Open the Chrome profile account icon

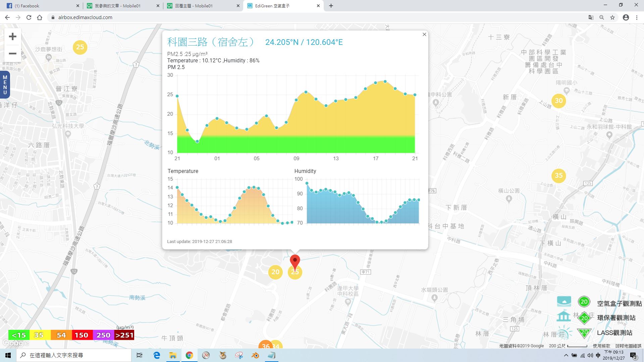tap(626, 17)
